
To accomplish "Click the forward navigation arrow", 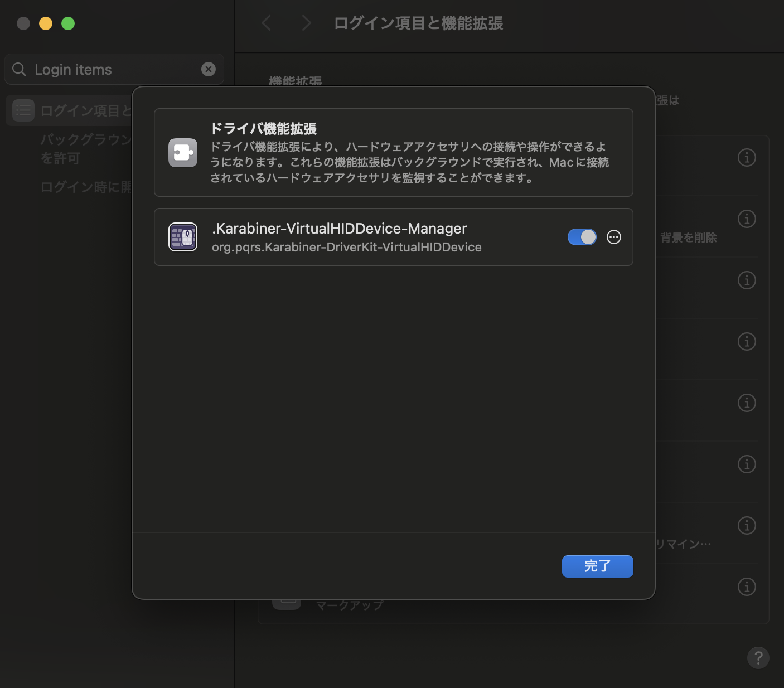I will (x=306, y=23).
